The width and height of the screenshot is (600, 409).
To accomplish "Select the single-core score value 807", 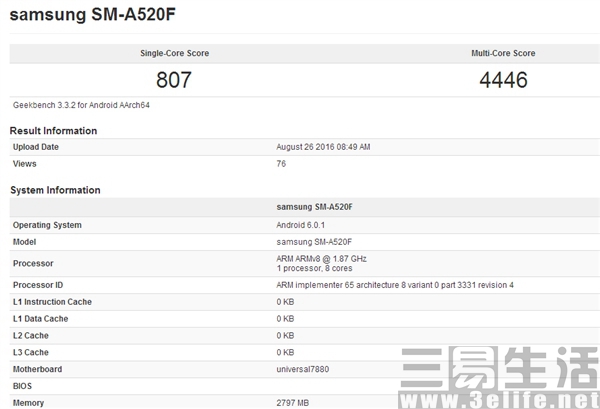I will tap(174, 80).
